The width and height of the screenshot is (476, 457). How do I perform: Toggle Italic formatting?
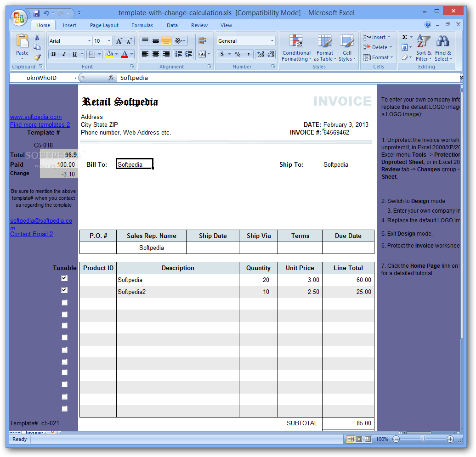coord(64,54)
